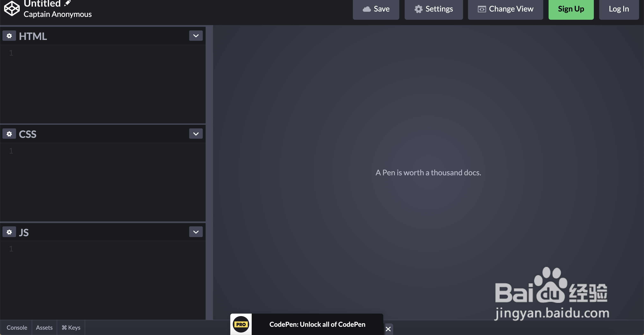
Task: Toggle the Keys panel shortcut view
Action: (x=70, y=327)
